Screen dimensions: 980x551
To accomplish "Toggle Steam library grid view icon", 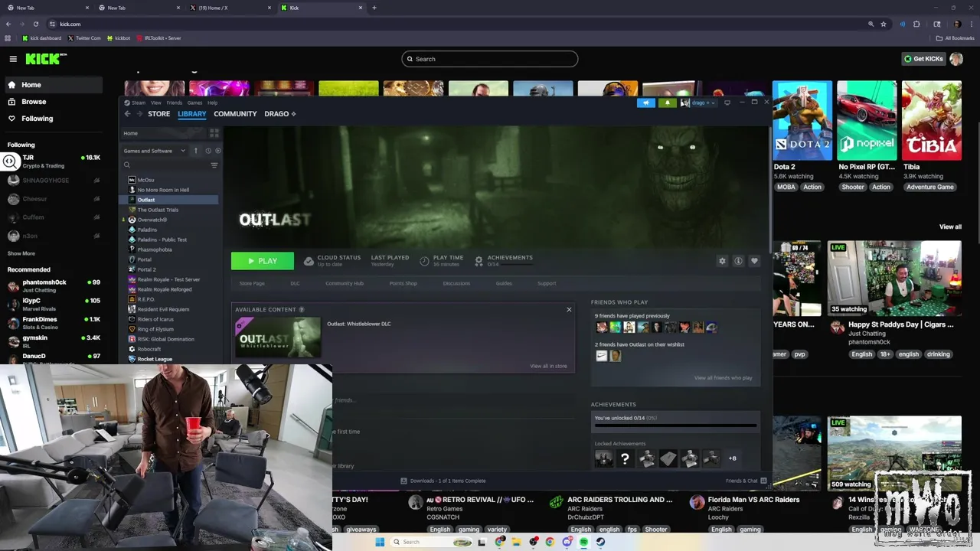I will [214, 133].
